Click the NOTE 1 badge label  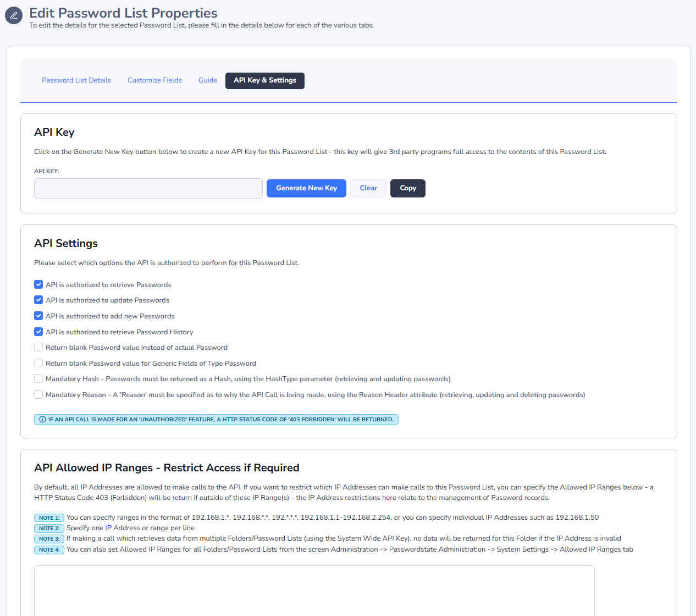[x=49, y=518]
